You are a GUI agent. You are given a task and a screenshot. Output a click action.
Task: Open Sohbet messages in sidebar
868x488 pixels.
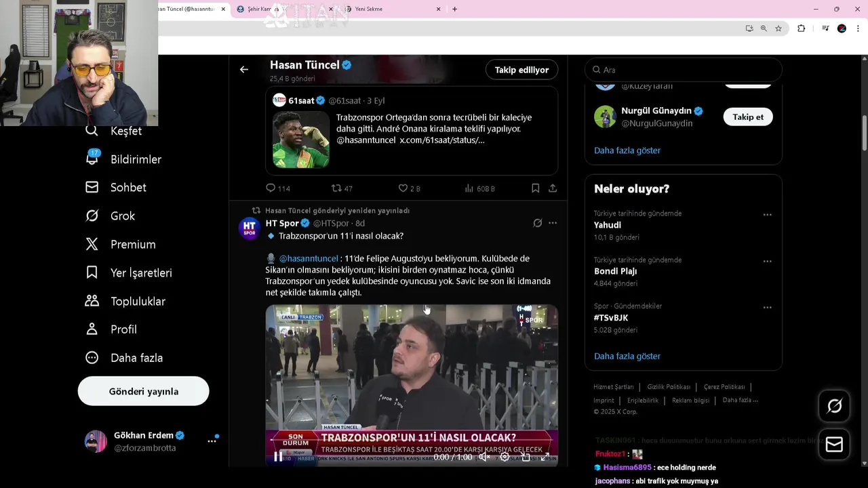116,188
